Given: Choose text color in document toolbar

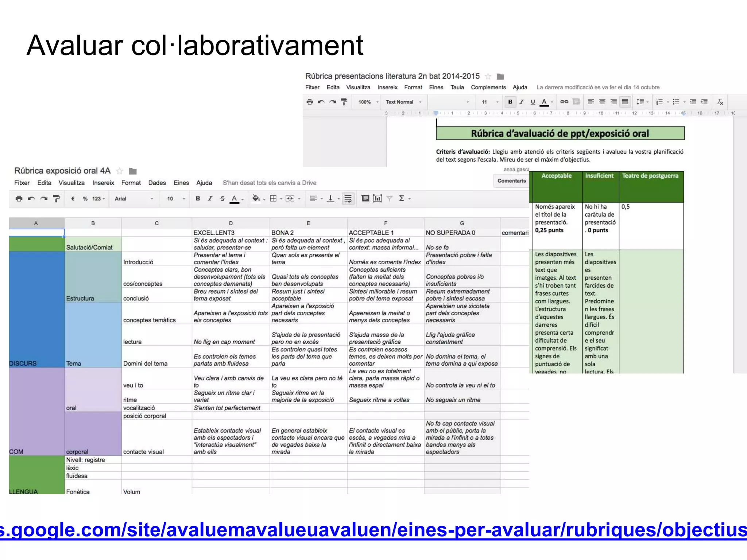Looking at the screenshot, I should [544, 102].
